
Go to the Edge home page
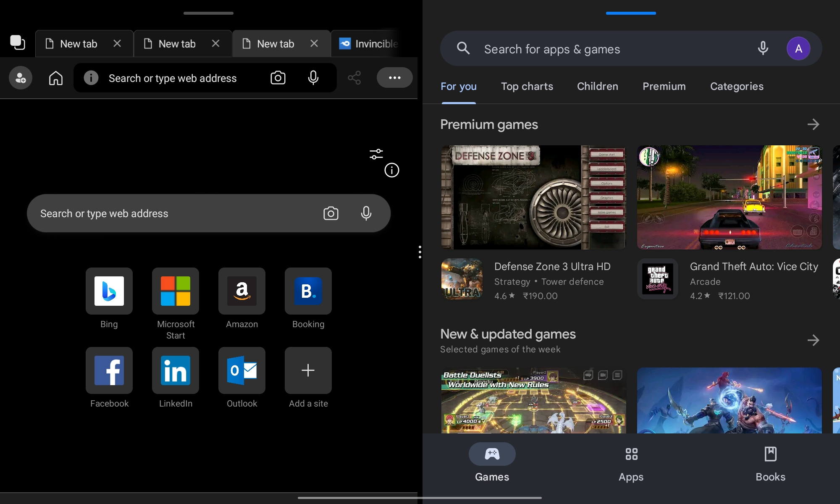[55, 78]
